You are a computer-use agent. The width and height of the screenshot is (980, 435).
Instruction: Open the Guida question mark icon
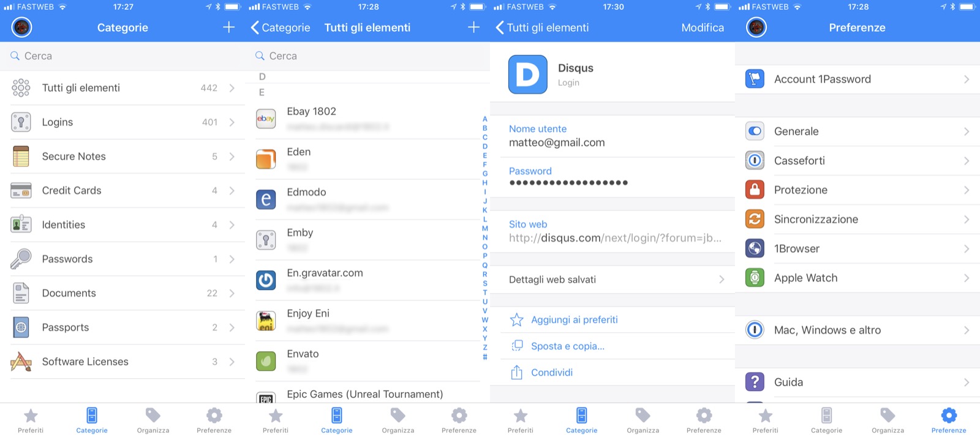coord(755,382)
